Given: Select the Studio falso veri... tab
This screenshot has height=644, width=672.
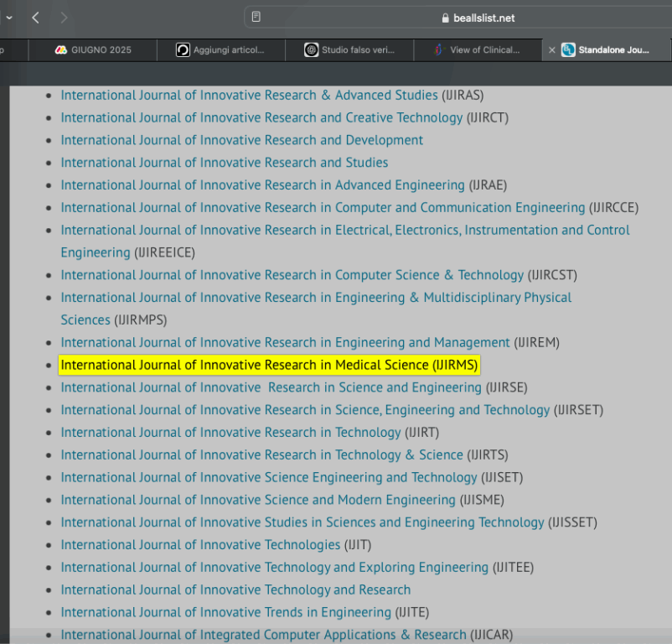Looking at the screenshot, I should (x=349, y=50).
